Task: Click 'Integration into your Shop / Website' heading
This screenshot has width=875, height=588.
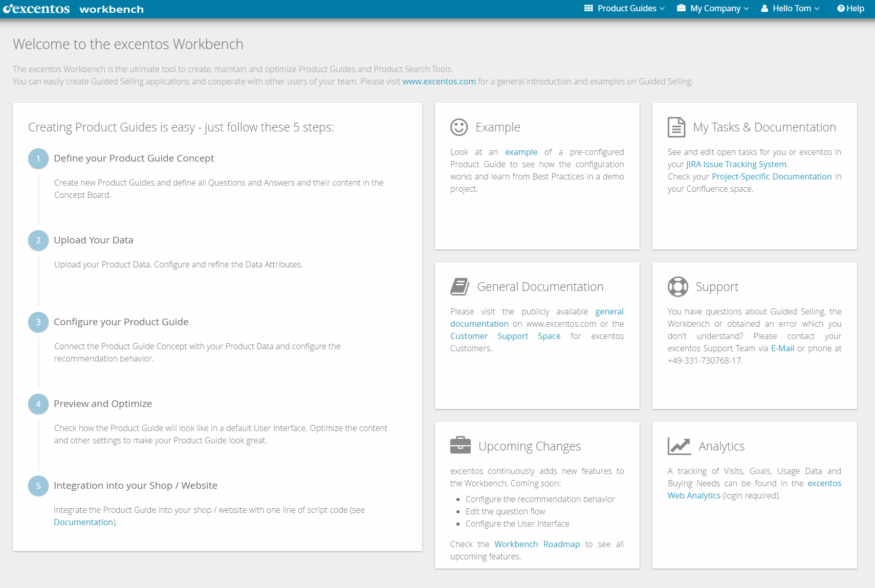Action: coord(136,486)
